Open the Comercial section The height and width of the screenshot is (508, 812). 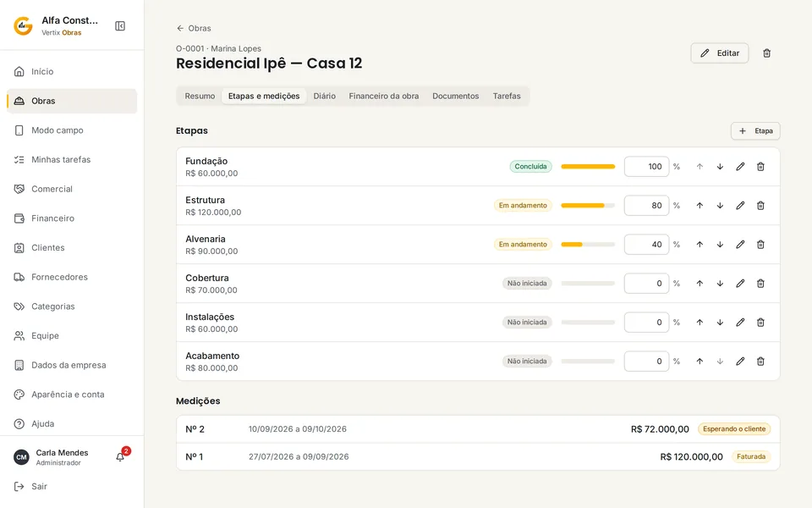pos(72,189)
